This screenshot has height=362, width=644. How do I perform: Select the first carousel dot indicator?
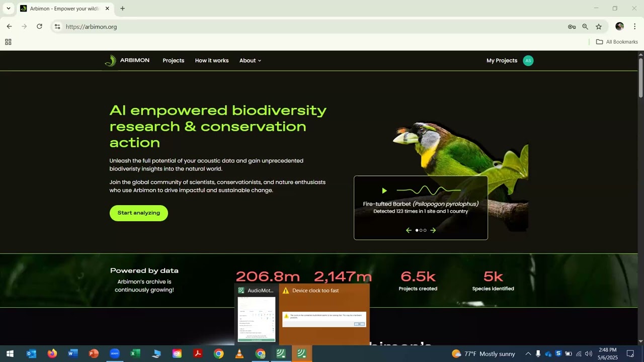(x=417, y=230)
